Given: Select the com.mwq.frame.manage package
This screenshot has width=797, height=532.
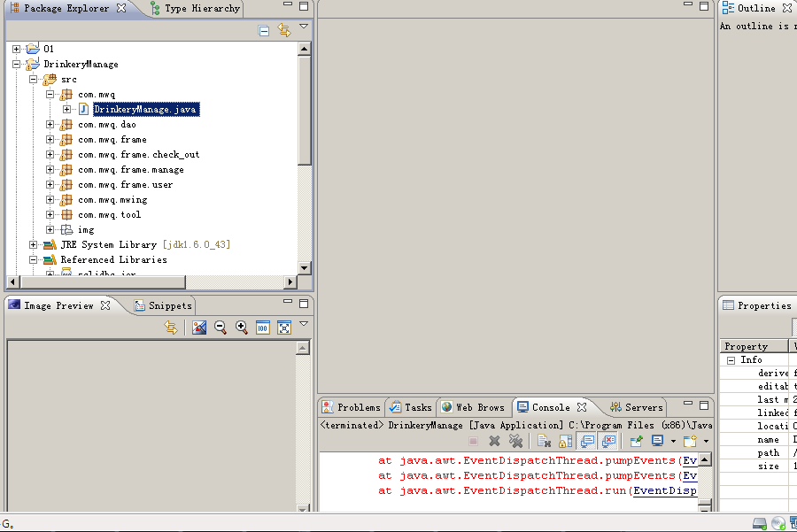Looking at the screenshot, I should point(131,170).
